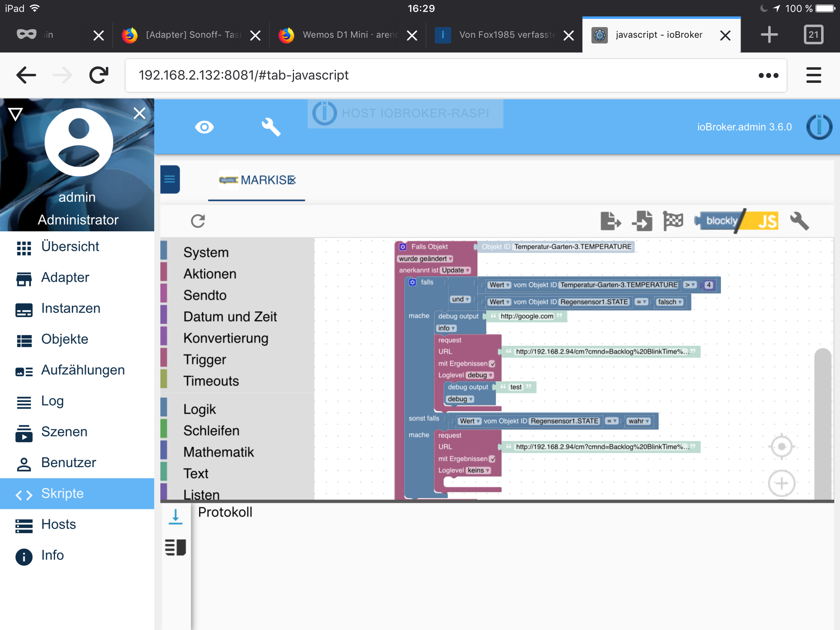Select the Trigger block category
840x630 pixels.
(205, 360)
